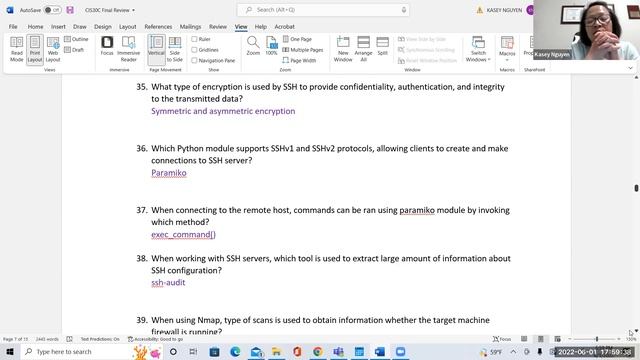The width and height of the screenshot is (640, 360).
Task: Switch to the Draw tab
Action: [80, 27]
